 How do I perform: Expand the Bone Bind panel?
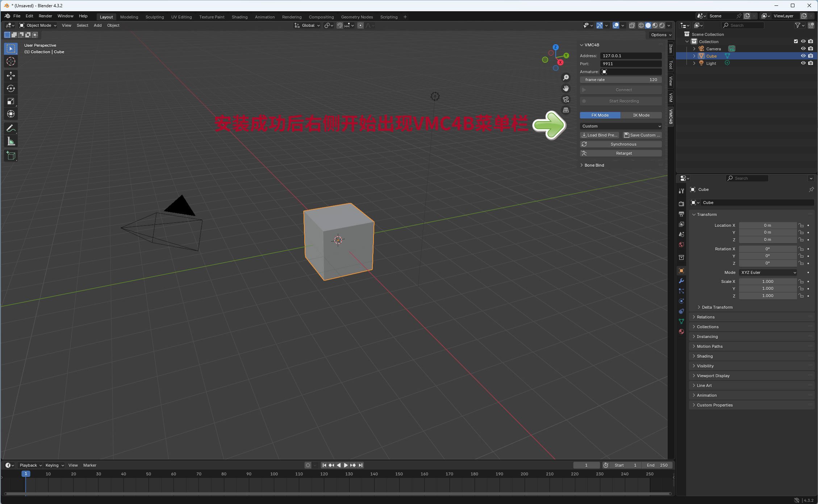(x=594, y=165)
